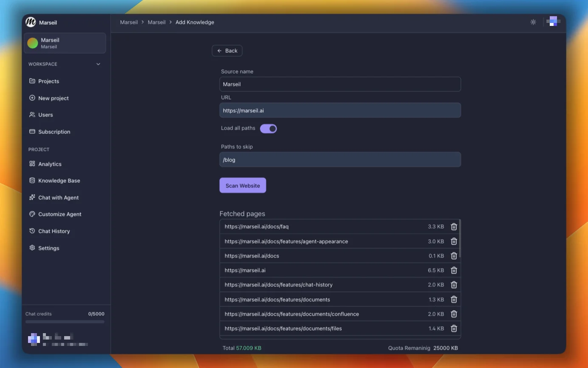This screenshot has height=368, width=588.
Task: Click the Analytics grid icon
Action: point(32,164)
